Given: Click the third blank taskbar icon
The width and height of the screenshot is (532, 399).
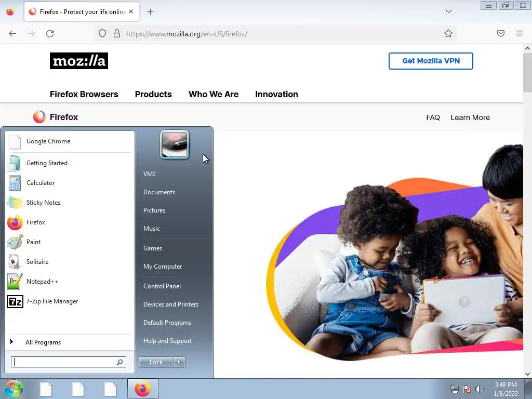Looking at the screenshot, I should (110, 389).
